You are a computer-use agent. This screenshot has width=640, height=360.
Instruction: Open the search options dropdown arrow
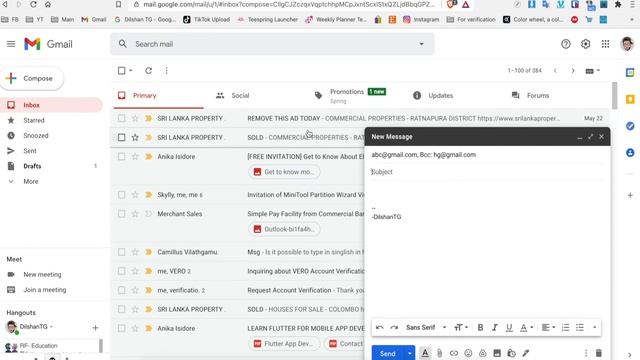pos(422,44)
